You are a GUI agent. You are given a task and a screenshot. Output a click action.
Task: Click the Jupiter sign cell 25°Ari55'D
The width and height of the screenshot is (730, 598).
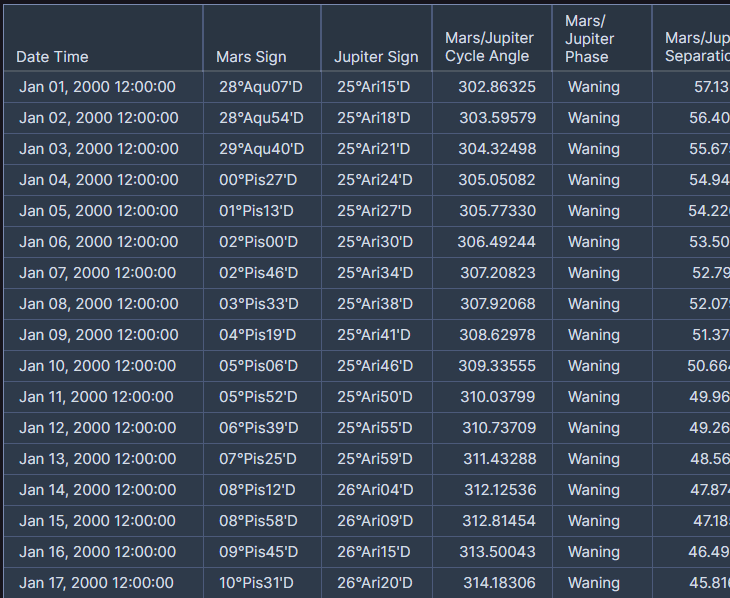coord(374,428)
